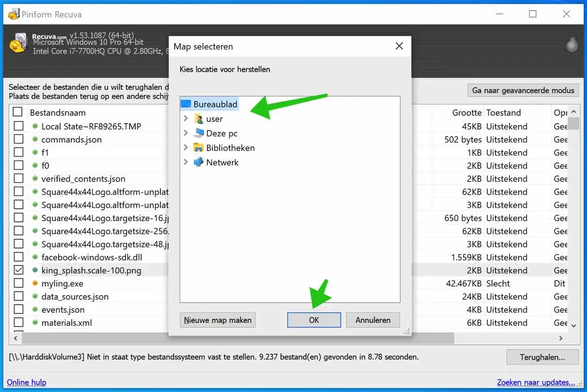Check the verified_contents.json checkbox
587x392 pixels.
pyautogui.click(x=18, y=178)
